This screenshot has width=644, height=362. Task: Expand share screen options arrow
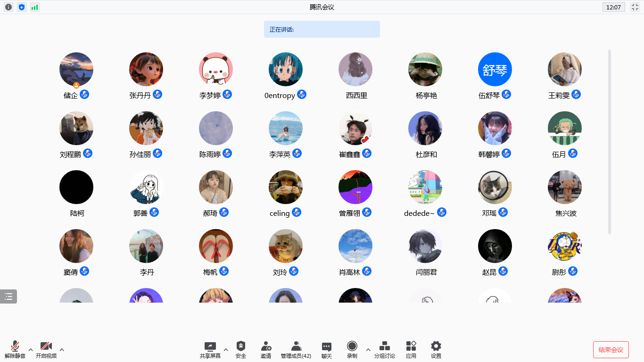(226, 350)
